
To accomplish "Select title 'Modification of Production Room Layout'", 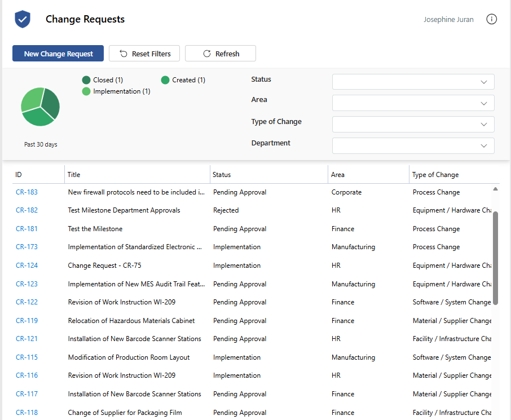I will point(129,357).
